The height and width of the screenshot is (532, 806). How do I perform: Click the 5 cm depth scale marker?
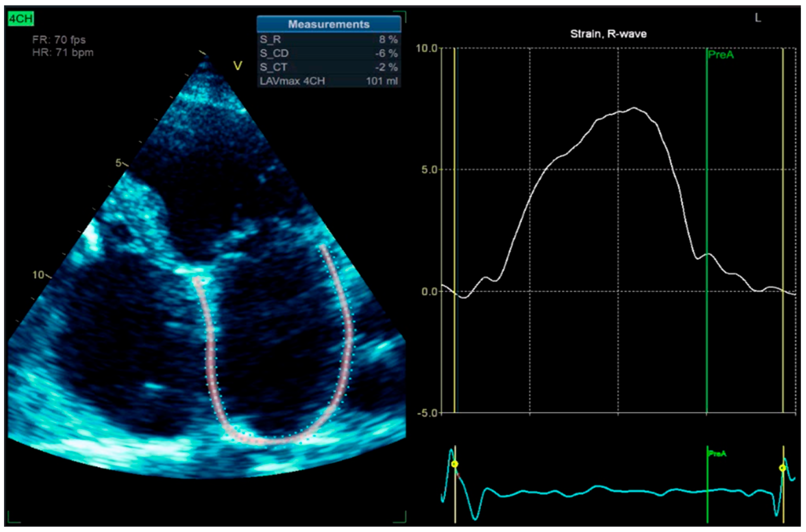pos(118,163)
